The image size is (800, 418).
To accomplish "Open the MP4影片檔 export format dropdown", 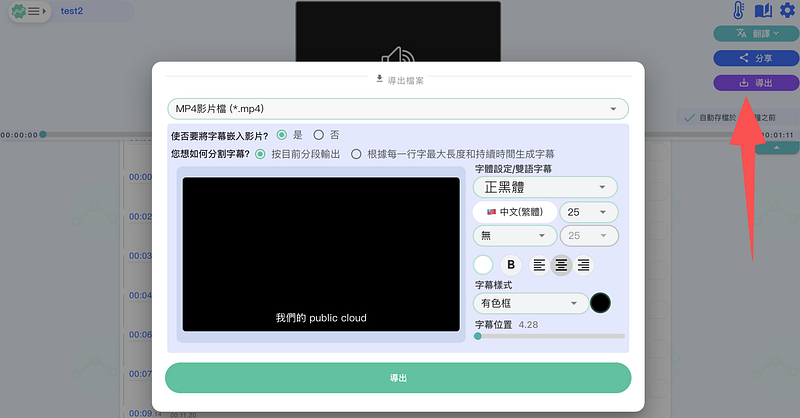I will pos(398,109).
